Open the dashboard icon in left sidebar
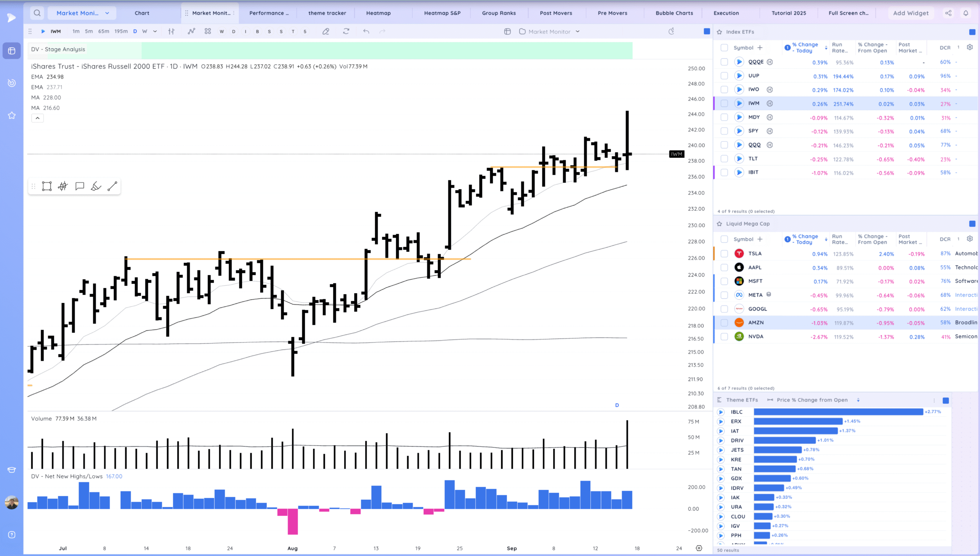The image size is (980, 556). tap(11, 51)
